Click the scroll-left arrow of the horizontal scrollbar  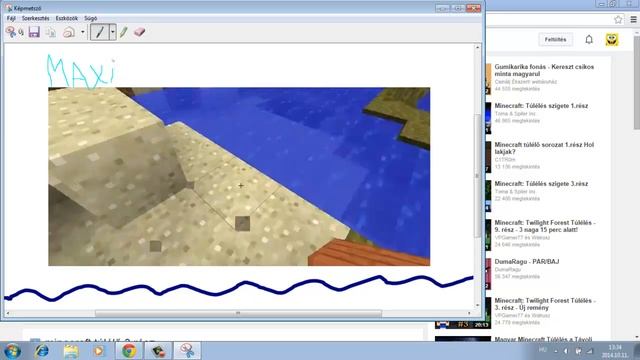[x=8, y=313]
